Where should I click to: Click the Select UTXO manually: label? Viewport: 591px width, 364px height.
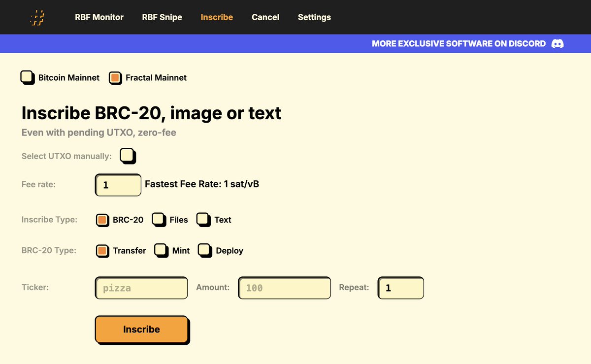(66, 156)
